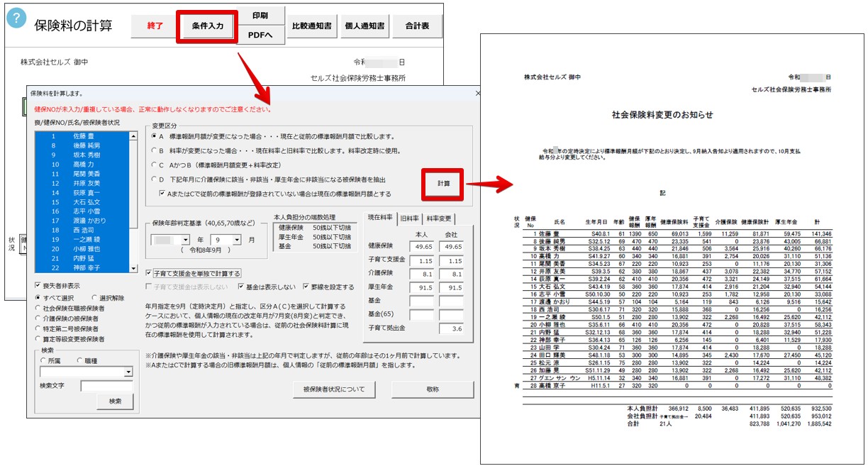868x471 pixels.
Task: Switch to the 現在料率 tab
Action: coord(379,218)
